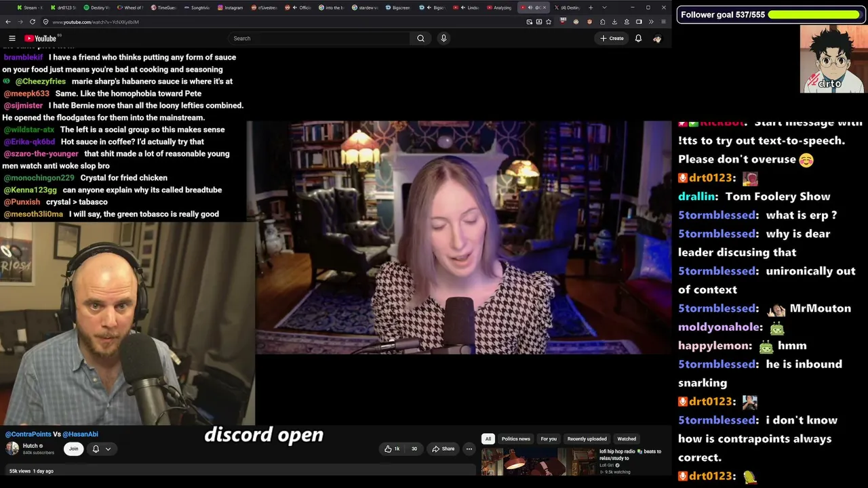868x488 pixels.
Task: Open the browser application menu
Action: pos(663,22)
